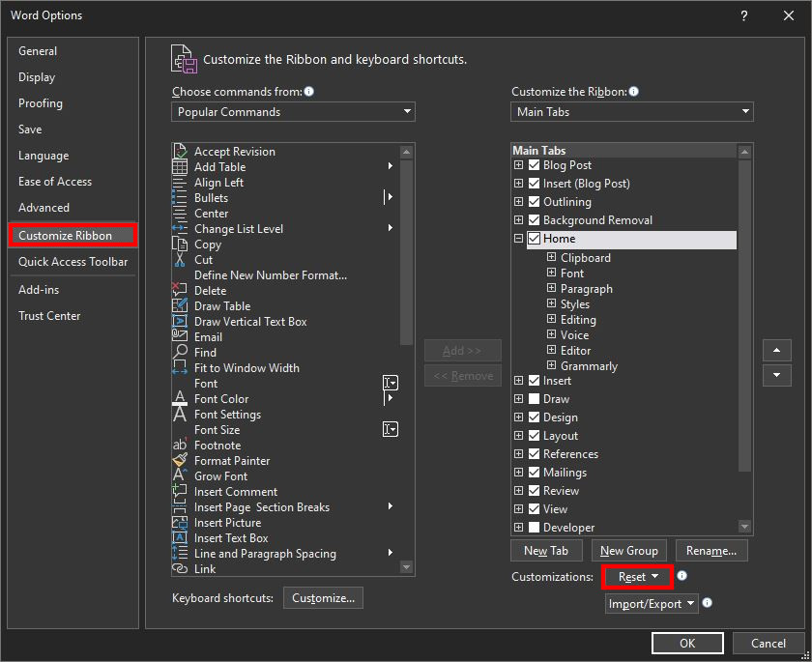This screenshot has width=812, height=662.
Task: Click info icon next to Reset
Action: click(682, 576)
